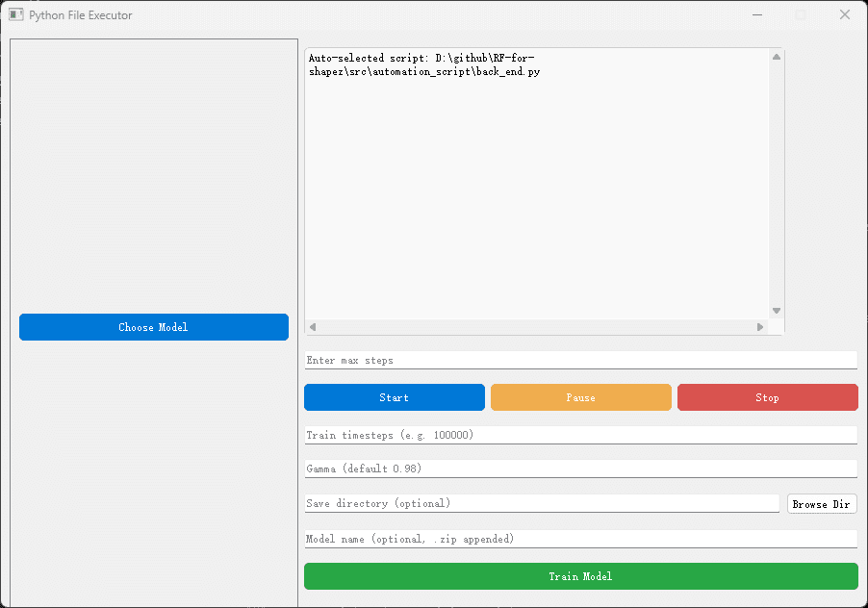Click the horizontal scrollbar right arrow

click(759, 326)
